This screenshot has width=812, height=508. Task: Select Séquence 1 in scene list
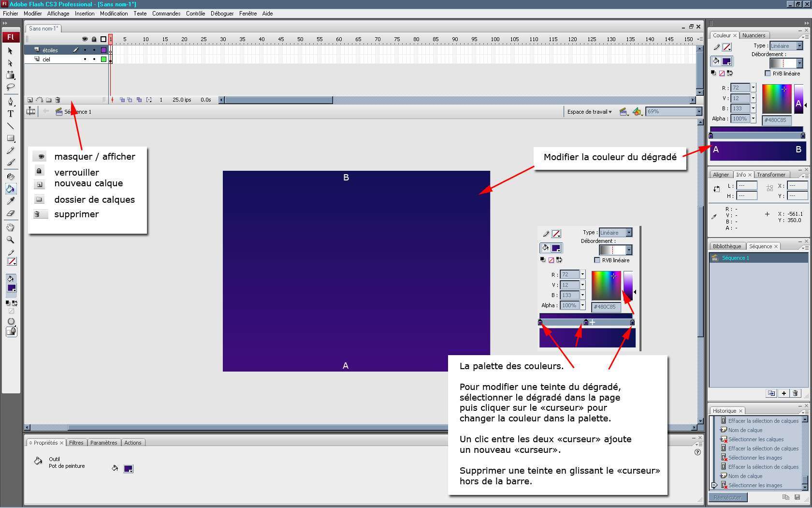click(758, 258)
